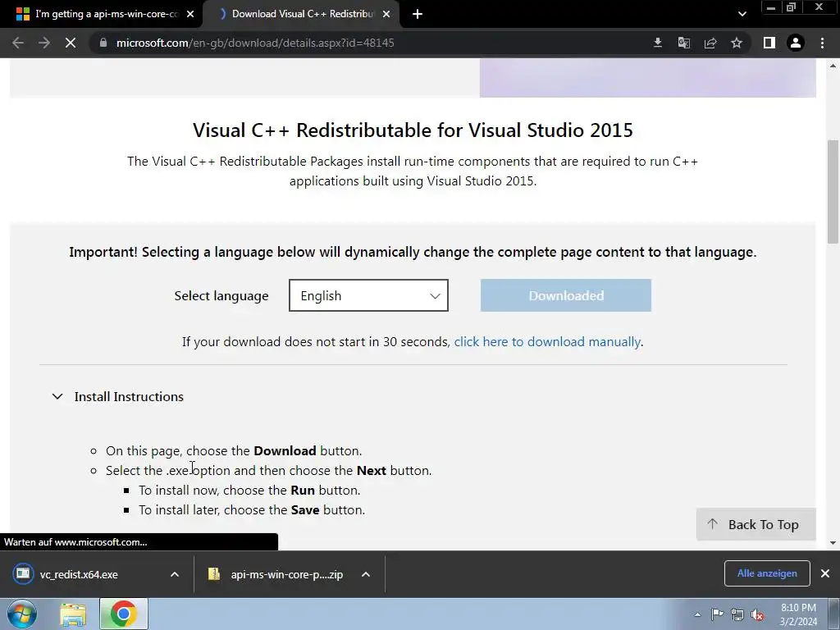Screen dimensions: 840x630
Task: Click the vc_redist.x64.exe file icon
Action: pyautogui.click(x=22, y=573)
